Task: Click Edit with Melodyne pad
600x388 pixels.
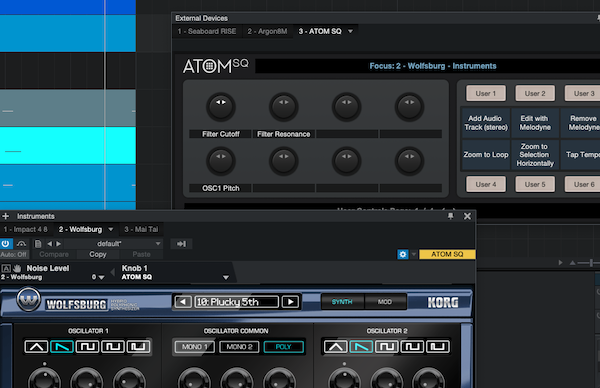Action: [535, 123]
